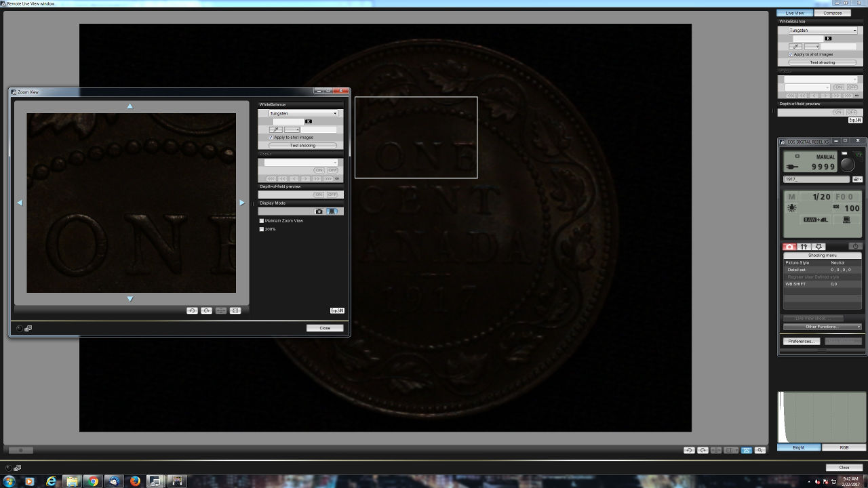Enable the Maintain Zoom View checkbox
The width and height of the screenshot is (868, 488).
pyautogui.click(x=262, y=221)
